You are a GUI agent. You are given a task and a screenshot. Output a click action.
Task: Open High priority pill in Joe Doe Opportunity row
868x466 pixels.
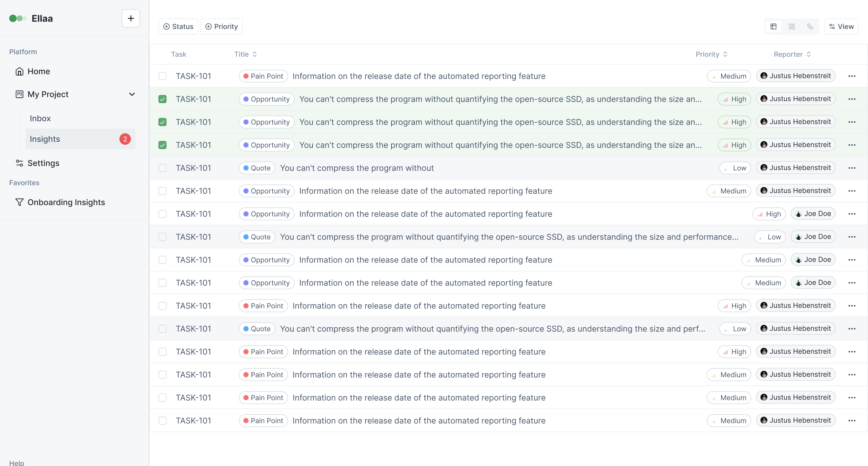(x=769, y=214)
